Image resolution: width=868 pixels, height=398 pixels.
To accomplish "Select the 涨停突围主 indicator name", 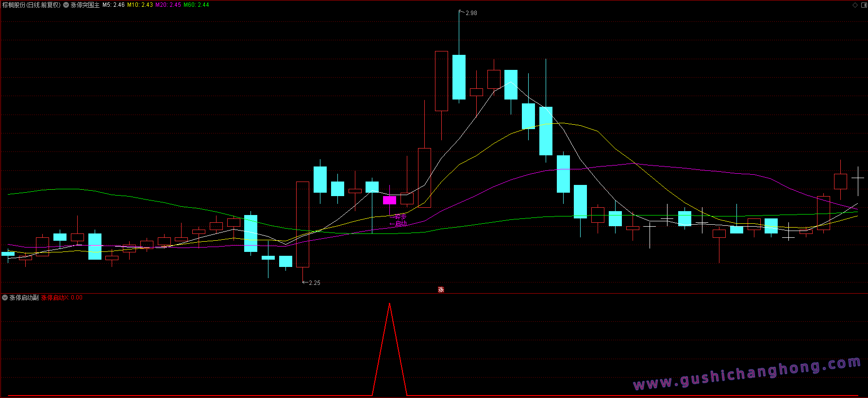I will 85,5.
